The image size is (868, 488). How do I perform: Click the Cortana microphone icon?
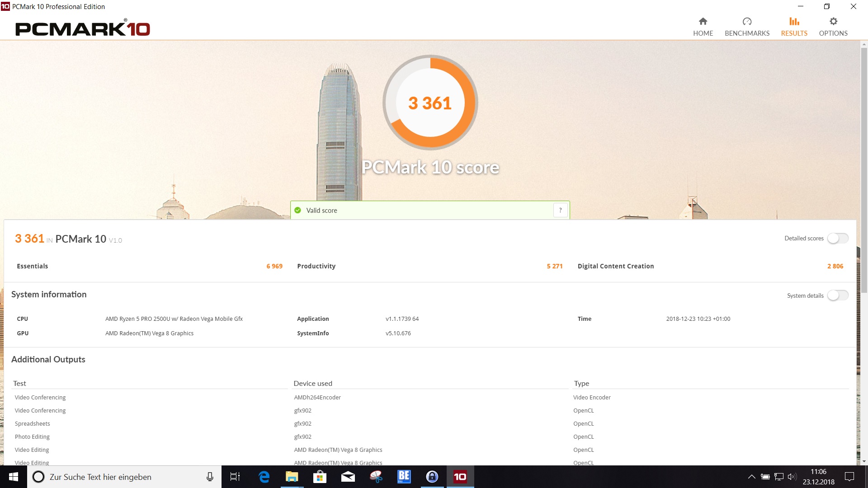point(210,477)
